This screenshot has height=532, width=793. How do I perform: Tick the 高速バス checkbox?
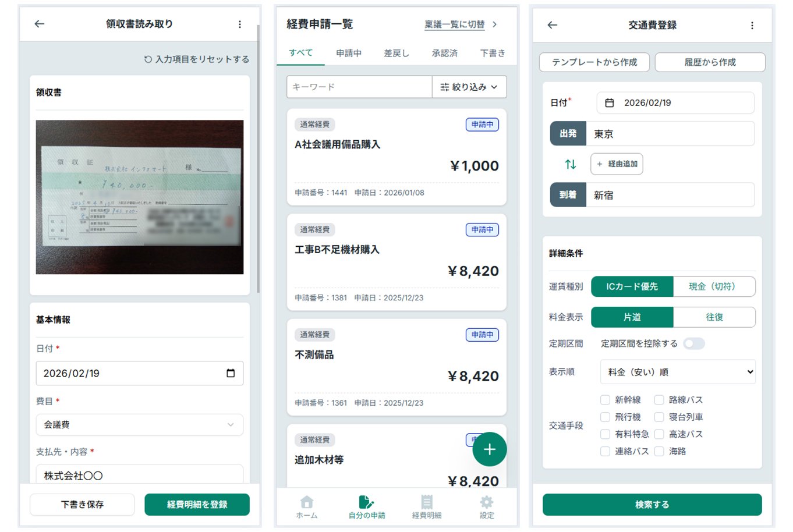click(x=659, y=434)
